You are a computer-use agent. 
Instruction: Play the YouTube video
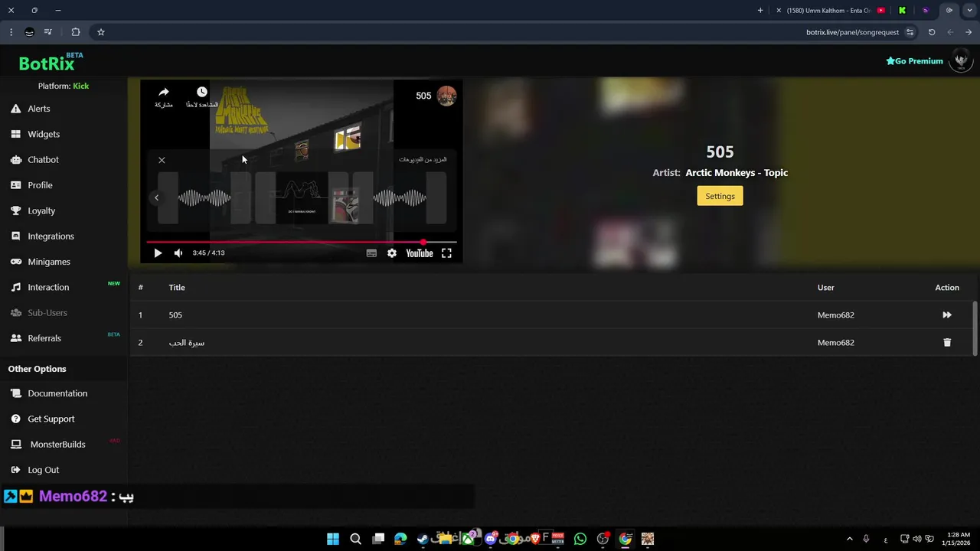(158, 253)
